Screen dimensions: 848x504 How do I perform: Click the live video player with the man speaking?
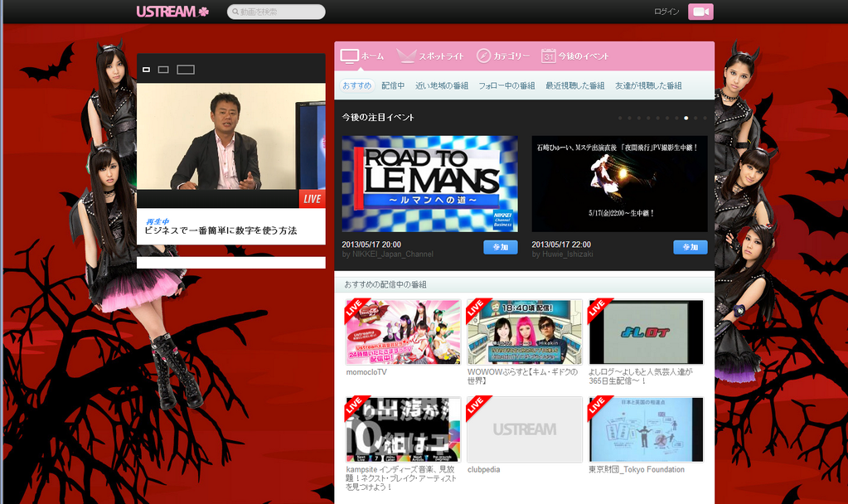click(x=231, y=136)
